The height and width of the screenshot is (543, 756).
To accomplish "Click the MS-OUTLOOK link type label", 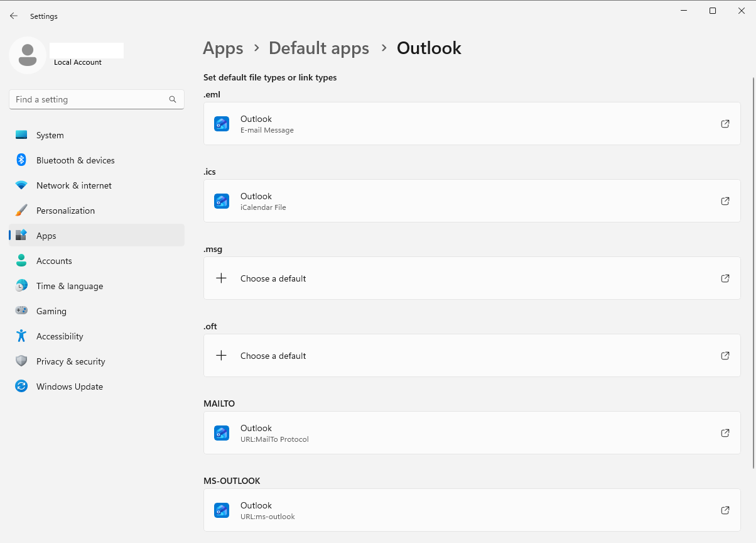I will coord(232,481).
